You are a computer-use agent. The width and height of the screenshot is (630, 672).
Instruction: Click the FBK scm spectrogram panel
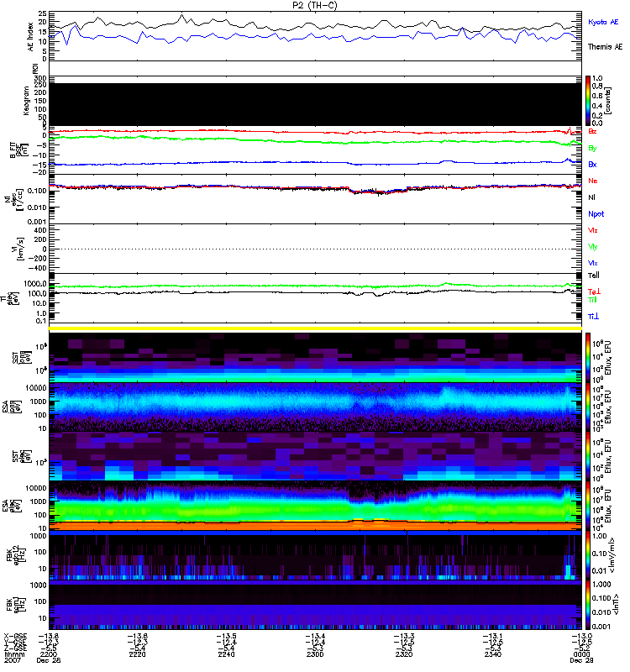click(x=315, y=605)
